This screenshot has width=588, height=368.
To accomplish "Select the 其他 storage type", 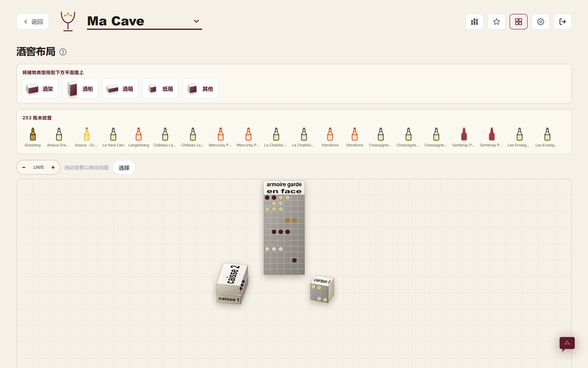I will coord(200,88).
